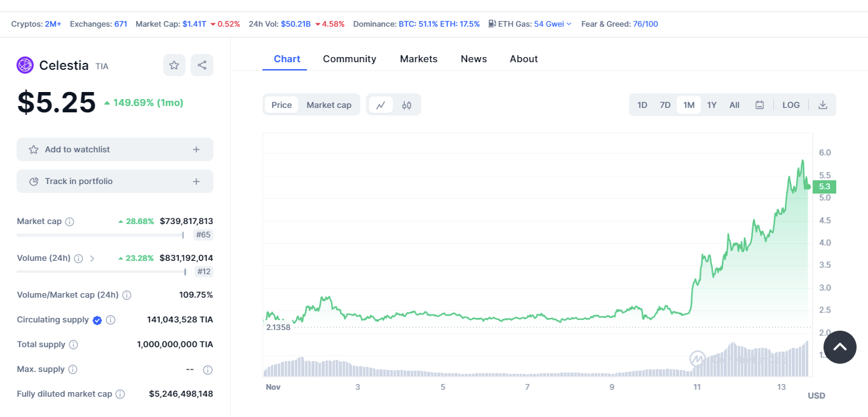Expand the ETH Gas dropdown
Image resolution: width=868 pixels, height=417 pixels.
point(569,24)
